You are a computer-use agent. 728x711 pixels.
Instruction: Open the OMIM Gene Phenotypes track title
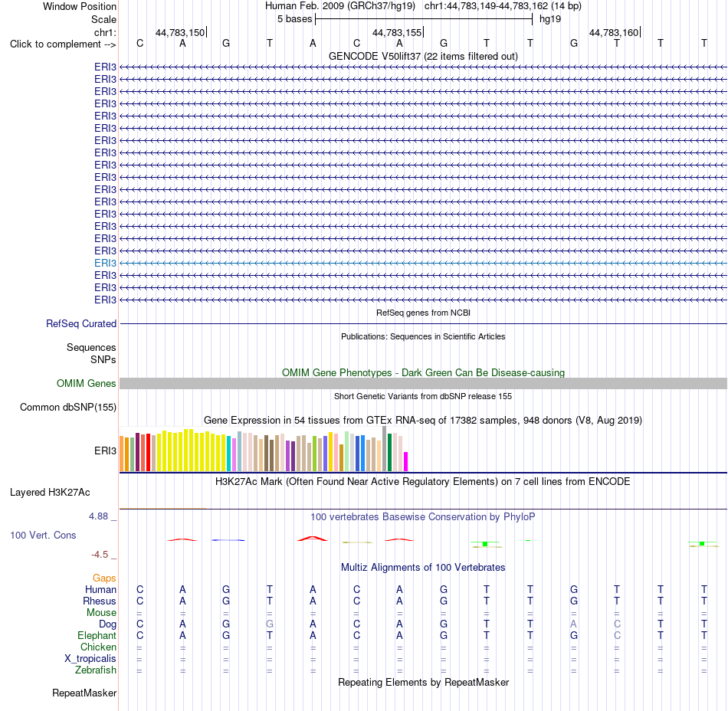tap(423, 372)
